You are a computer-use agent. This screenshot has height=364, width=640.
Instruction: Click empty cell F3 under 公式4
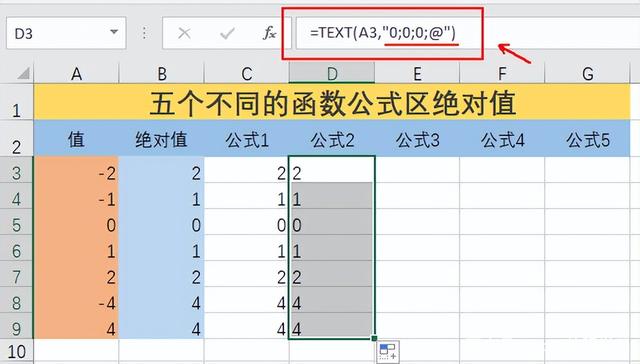pos(502,169)
